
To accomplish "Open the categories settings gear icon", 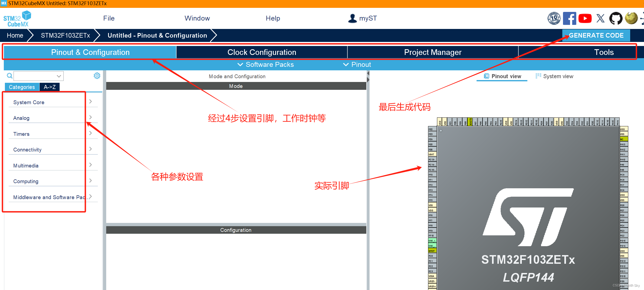I will coord(97,75).
